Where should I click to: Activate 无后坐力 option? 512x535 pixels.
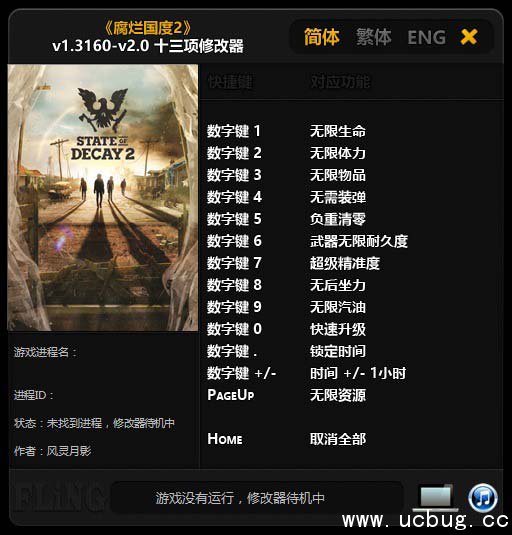[x=338, y=285]
